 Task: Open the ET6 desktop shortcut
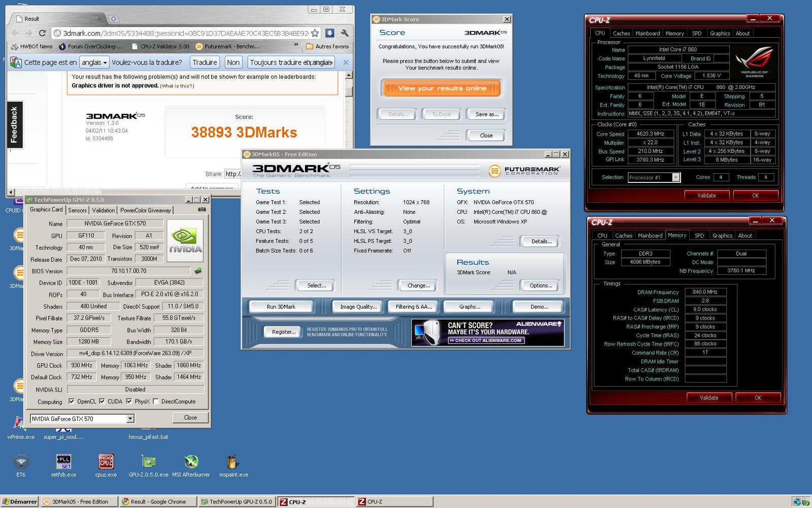[x=21, y=465]
